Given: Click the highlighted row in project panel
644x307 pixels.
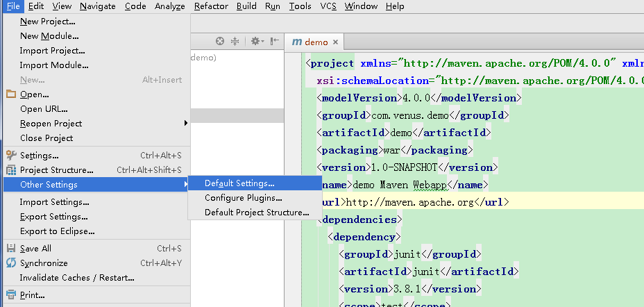Looking at the screenshot, I should 237,115.
